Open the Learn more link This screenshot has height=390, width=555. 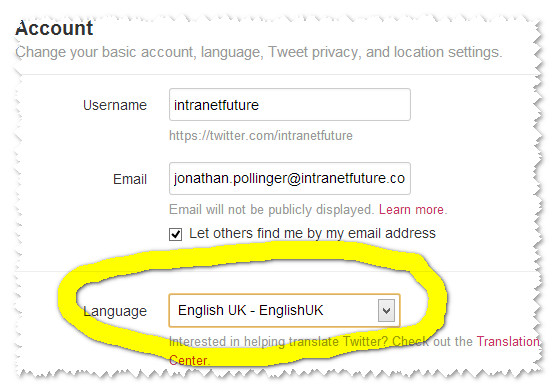411,210
